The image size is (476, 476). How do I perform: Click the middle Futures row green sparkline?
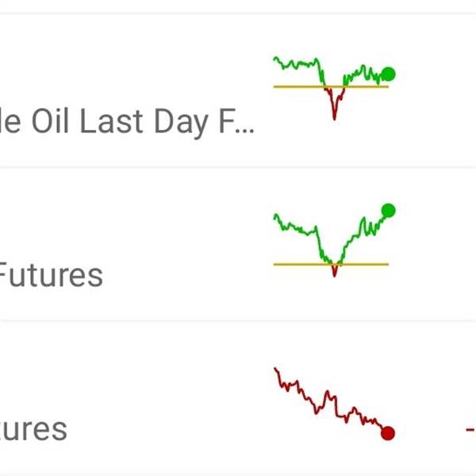pos(334,240)
